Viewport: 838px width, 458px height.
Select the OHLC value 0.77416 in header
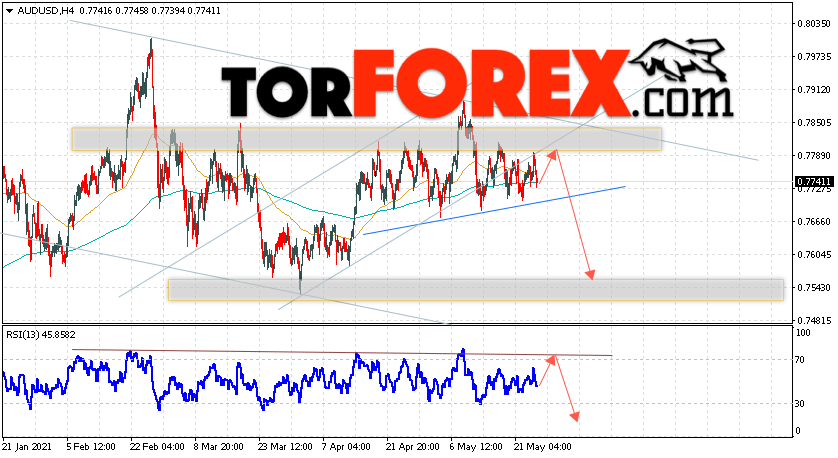97,11
